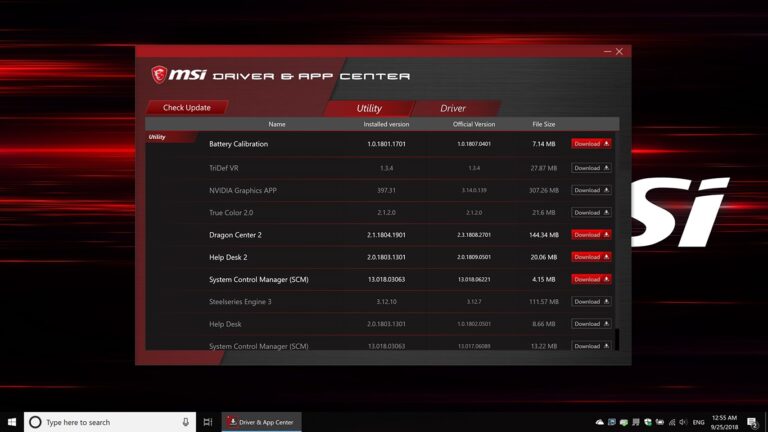Screen dimensions: 768x432
Task: Click the 27.87 MB file size
Action: point(544,168)
